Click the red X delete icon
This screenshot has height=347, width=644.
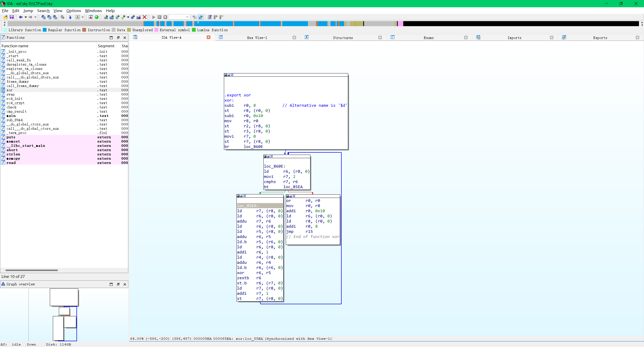[x=145, y=17]
